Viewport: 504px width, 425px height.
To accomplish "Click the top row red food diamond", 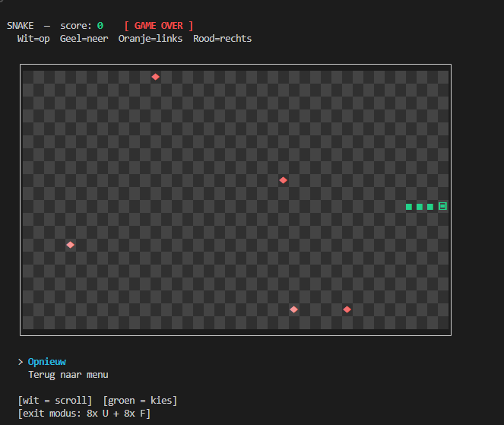I will tap(156, 77).
